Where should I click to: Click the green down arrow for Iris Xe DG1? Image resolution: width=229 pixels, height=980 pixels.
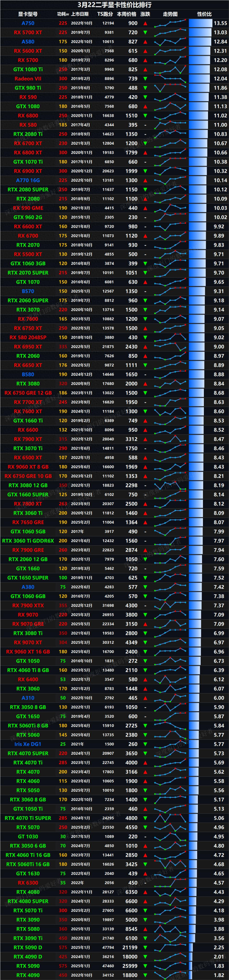(x=145, y=744)
